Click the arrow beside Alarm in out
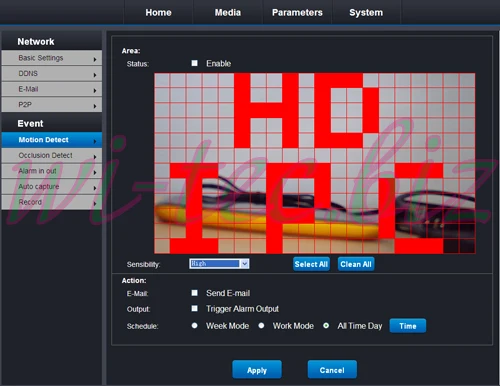500x386 pixels. pos(95,172)
